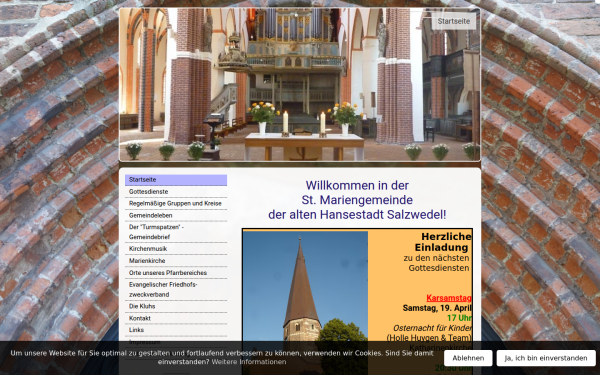The image size is (600, 375).
Task: Click the red Karsamstag heading
Action: (449, 298)
